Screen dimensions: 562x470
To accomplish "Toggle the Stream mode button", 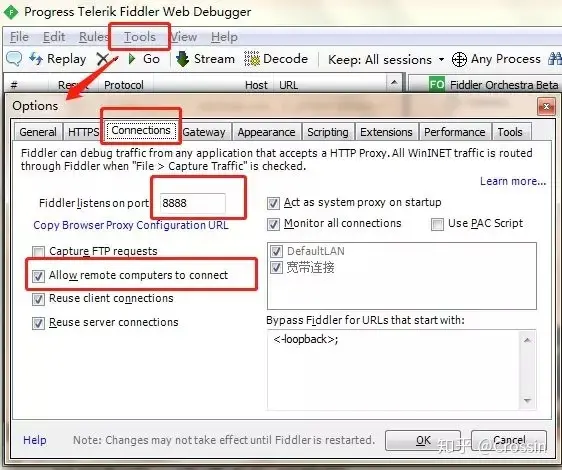I will pyautogui.click(x=206, y=59).
